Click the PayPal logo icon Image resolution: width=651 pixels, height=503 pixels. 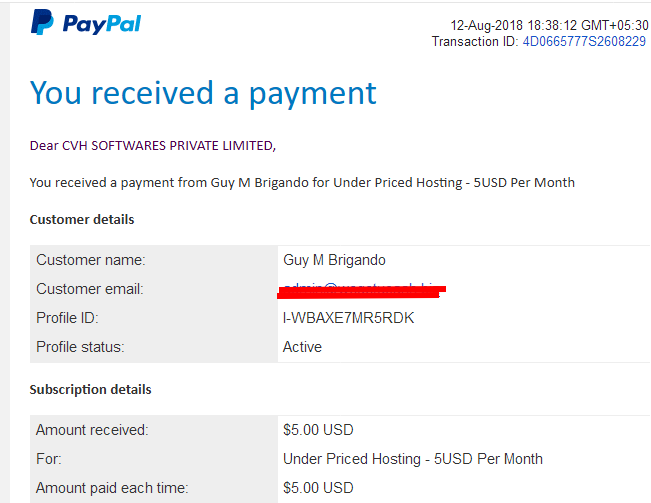click(x=42, y=22)
